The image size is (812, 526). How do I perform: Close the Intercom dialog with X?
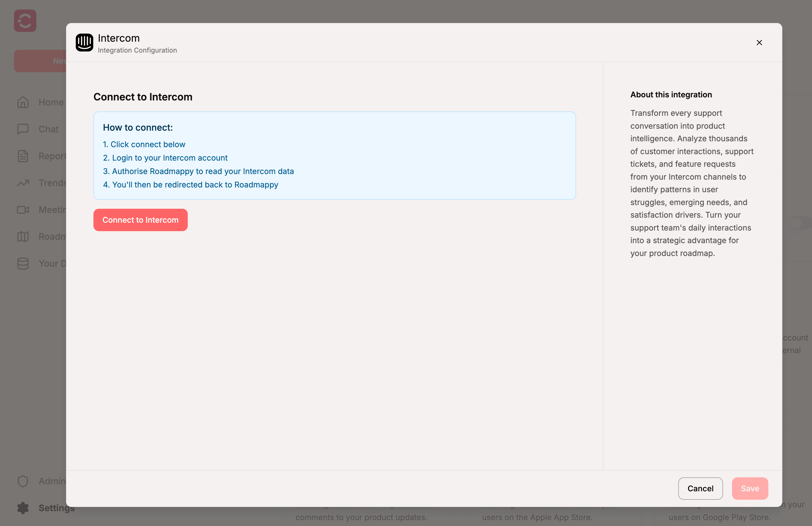click(x=759, y=43)
